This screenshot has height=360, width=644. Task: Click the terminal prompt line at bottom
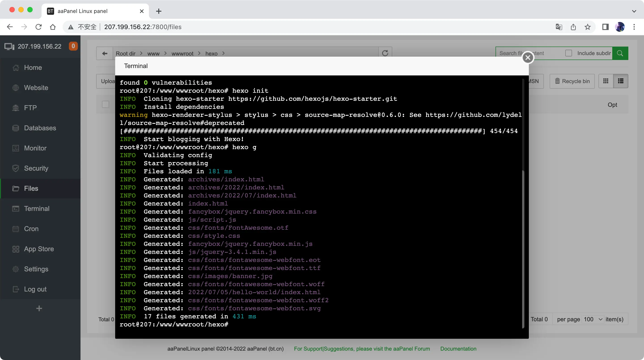tap(174, 324)
